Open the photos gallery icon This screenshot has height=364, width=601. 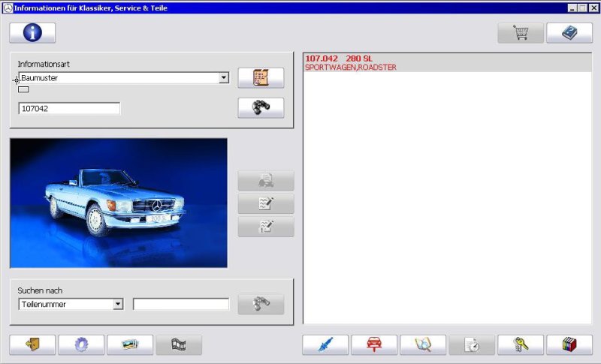click(130, 345)
